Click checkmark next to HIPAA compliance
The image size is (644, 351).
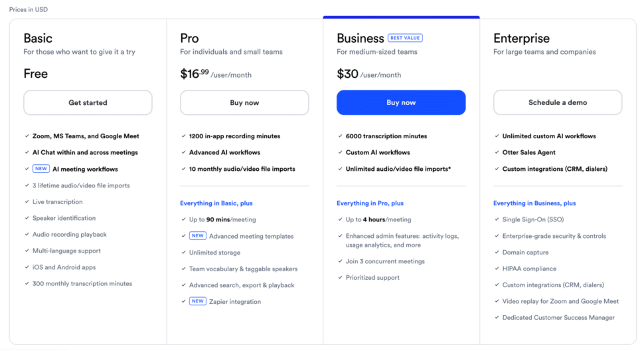click(496, 269)
